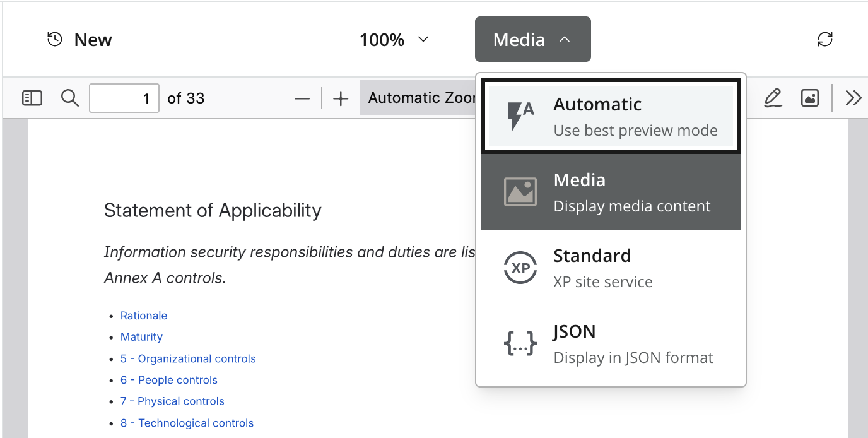The width and height of the screenshot is (868, 438).
Task: Open the Rationale link
Action: click(144, 316)
